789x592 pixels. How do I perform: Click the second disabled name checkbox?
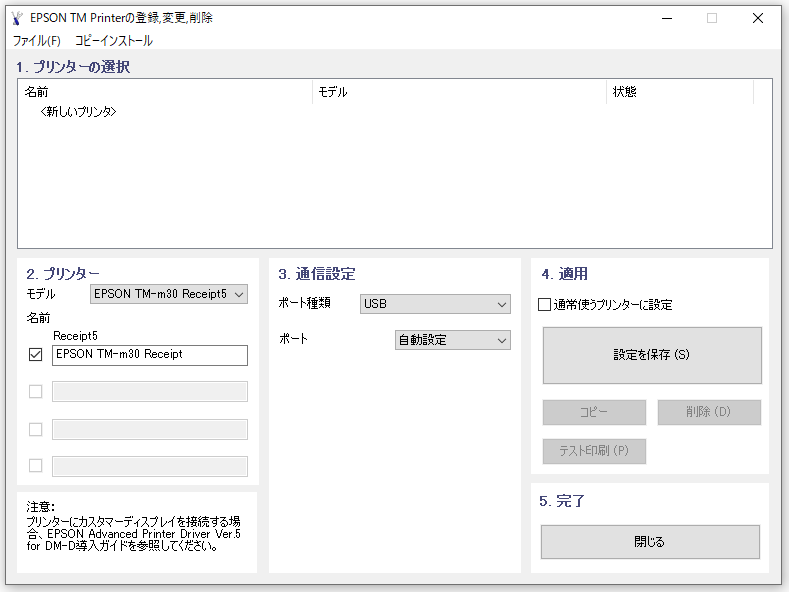pos(36,392)
